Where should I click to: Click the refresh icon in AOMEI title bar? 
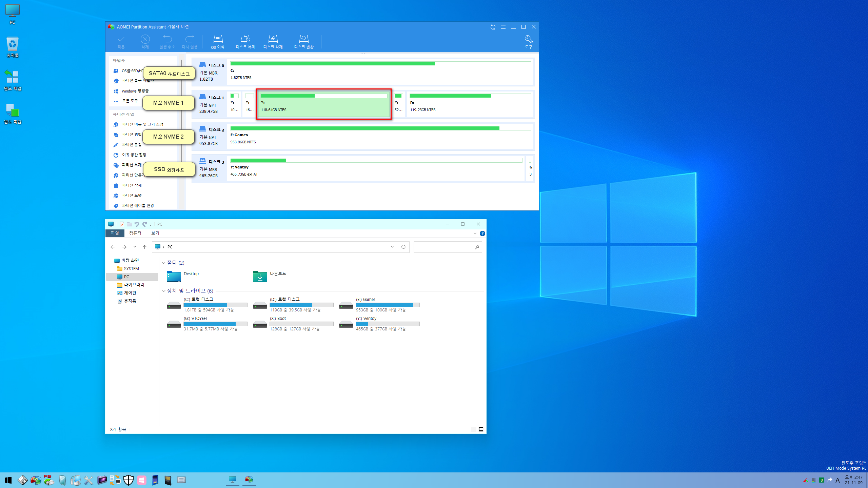[x=493, y=27]
